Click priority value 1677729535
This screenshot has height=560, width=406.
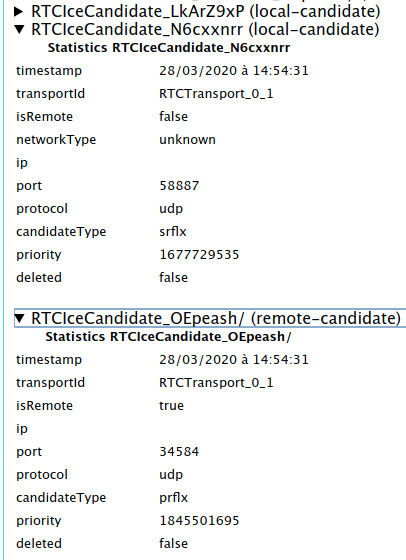click(199, 255)
